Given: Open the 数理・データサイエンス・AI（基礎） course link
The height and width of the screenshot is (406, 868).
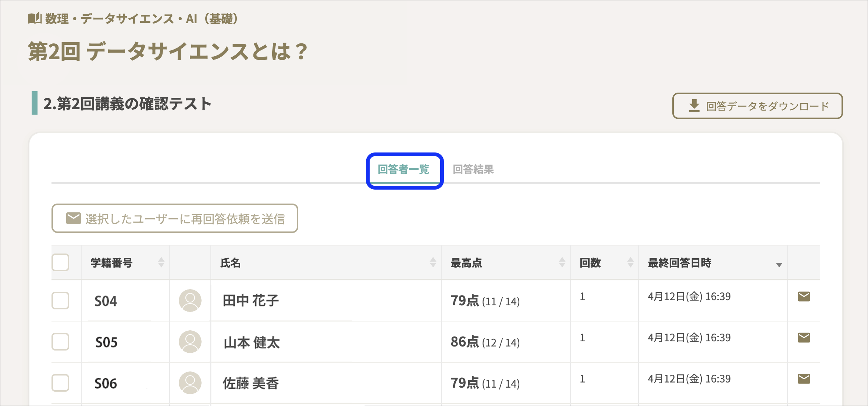Looking at the screenshot, I should point(142,18).
